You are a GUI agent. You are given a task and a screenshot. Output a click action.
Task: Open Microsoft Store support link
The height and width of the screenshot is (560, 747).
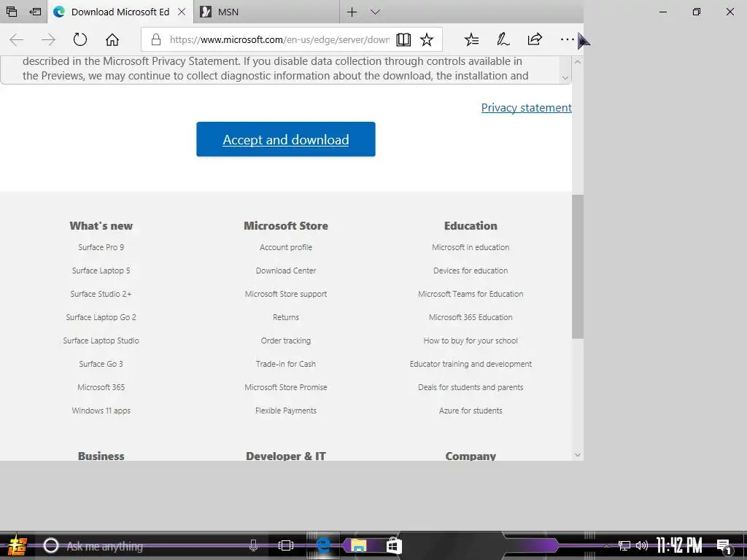tap(286, 294)
